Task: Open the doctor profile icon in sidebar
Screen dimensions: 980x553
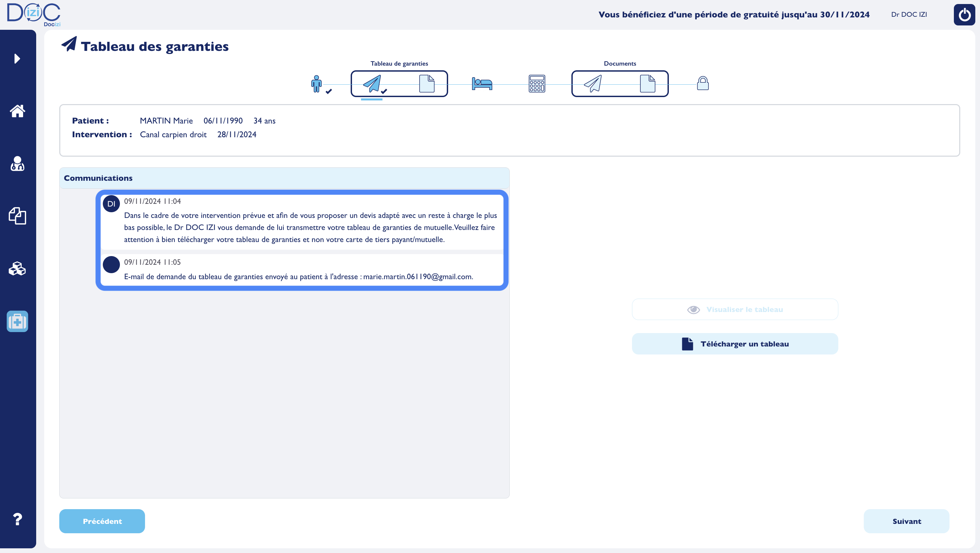Action: pos(17,164)
